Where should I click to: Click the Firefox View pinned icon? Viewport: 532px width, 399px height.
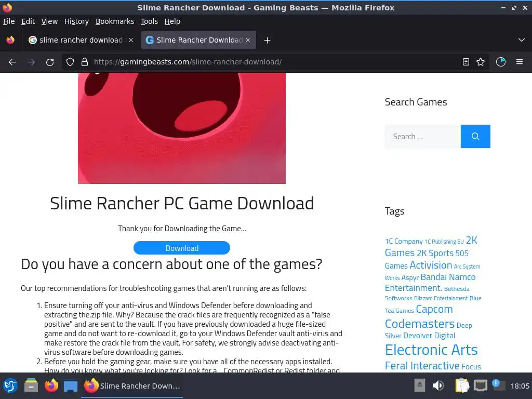tap(10, 40)
